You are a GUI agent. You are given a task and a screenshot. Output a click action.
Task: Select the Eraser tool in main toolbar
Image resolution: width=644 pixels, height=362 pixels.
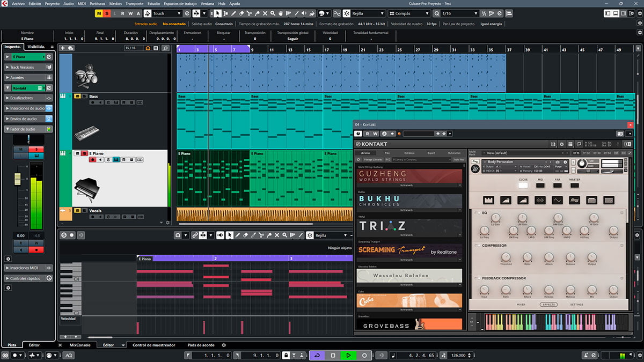pos(241,13)
